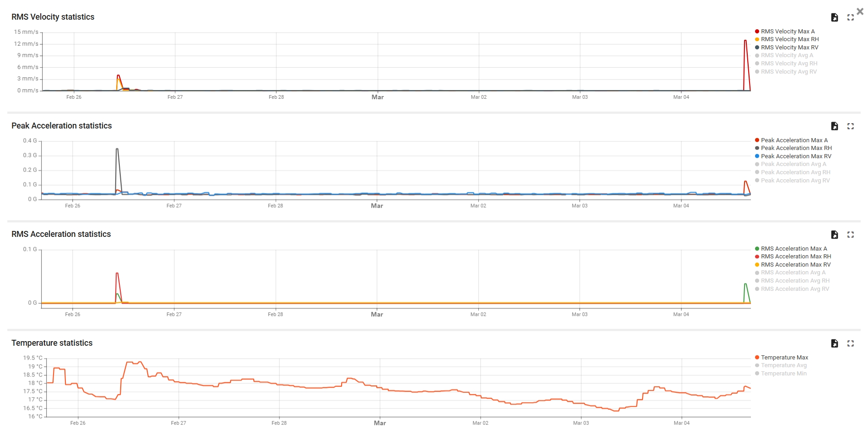Toggle the Peak Acceleration Max A legend entry

point(794,140)
